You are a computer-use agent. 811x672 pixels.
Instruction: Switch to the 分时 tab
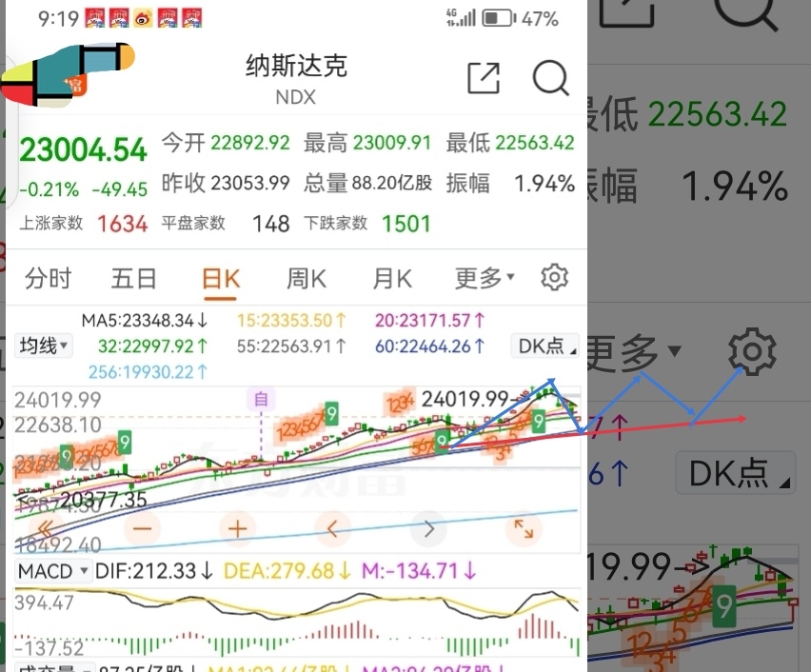[x=49, y=278]
